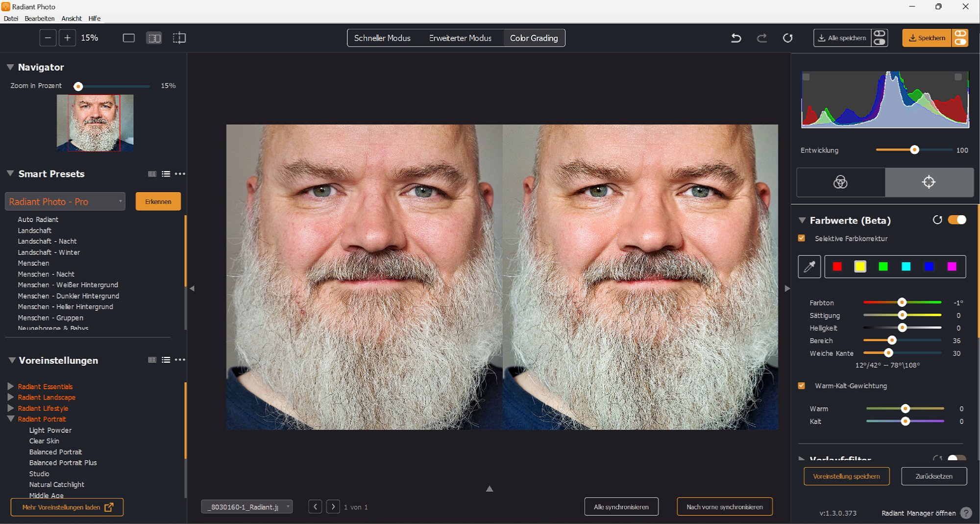
Task: Toggle the histogram highlight clipping indicator
Action: click(x=958, y=77)
